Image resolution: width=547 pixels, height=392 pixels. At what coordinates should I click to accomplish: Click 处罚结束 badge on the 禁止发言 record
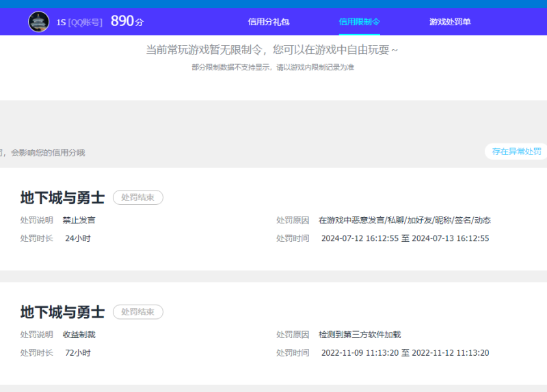pyautogui.click(x=137, y=197)
